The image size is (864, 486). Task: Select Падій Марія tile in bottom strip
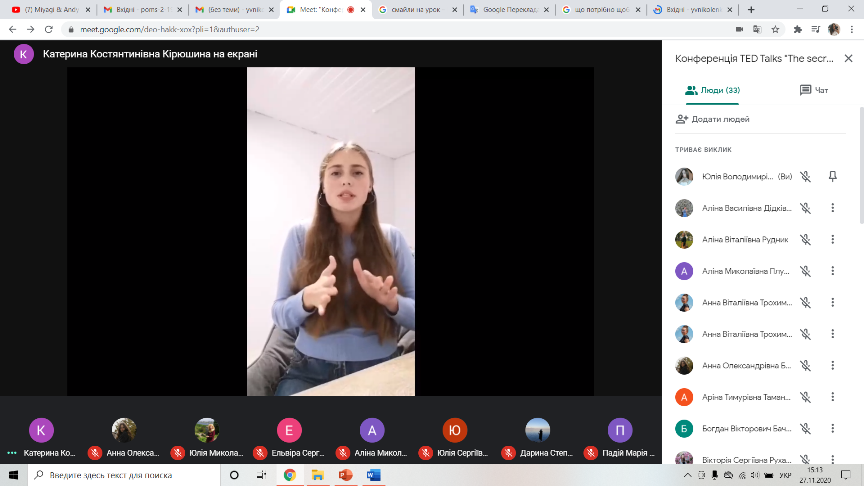(x=620, y=439)
